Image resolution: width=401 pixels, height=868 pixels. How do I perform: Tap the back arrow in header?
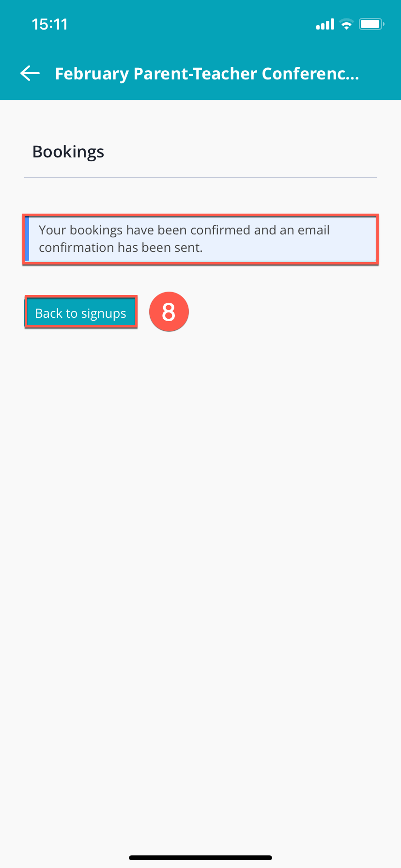click(x=30, y=74)
